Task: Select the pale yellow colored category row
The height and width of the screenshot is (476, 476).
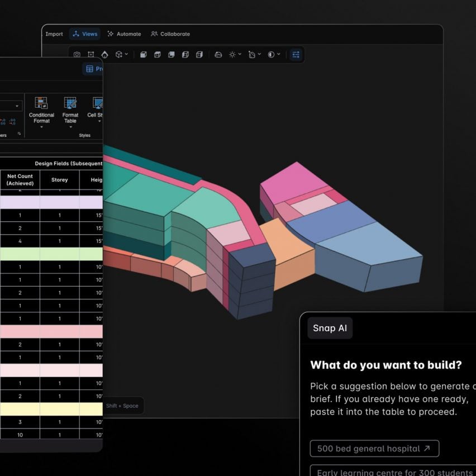Action: pos(51,409)
